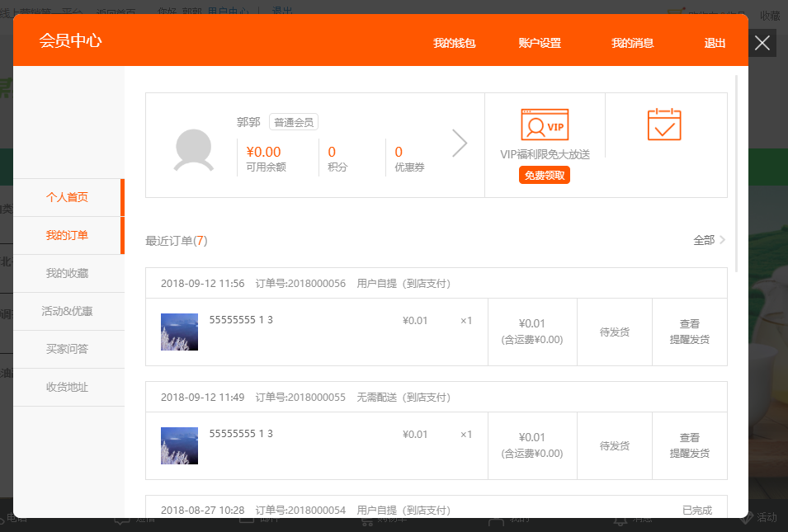
Task: Click product thumbnail of order 2018000056
Action: coord(179,332)
